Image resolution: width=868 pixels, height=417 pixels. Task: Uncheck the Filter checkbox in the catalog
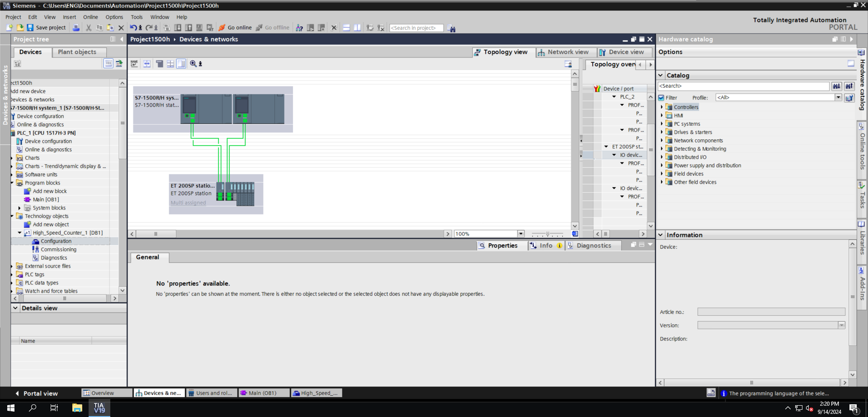click(661, 98)
